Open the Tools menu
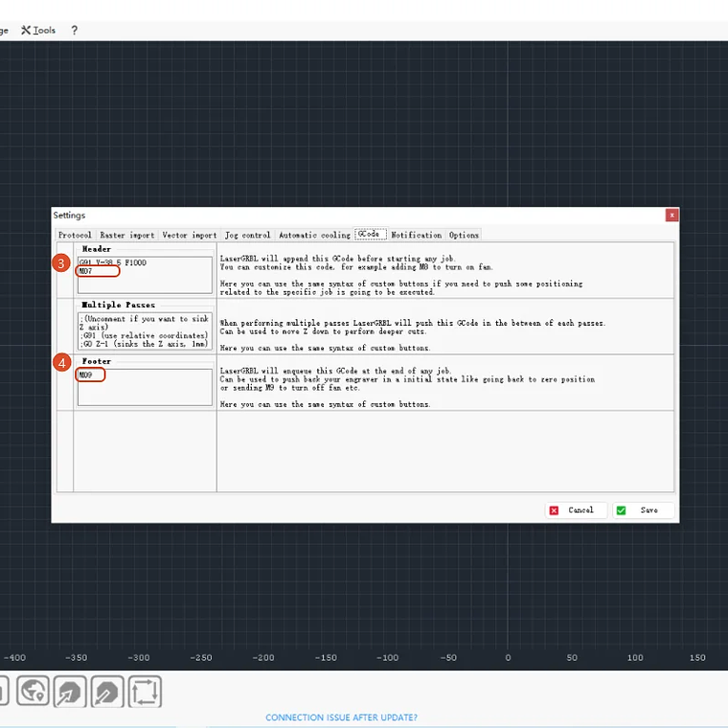Screen dimensions: 728x728 [38, 31]
